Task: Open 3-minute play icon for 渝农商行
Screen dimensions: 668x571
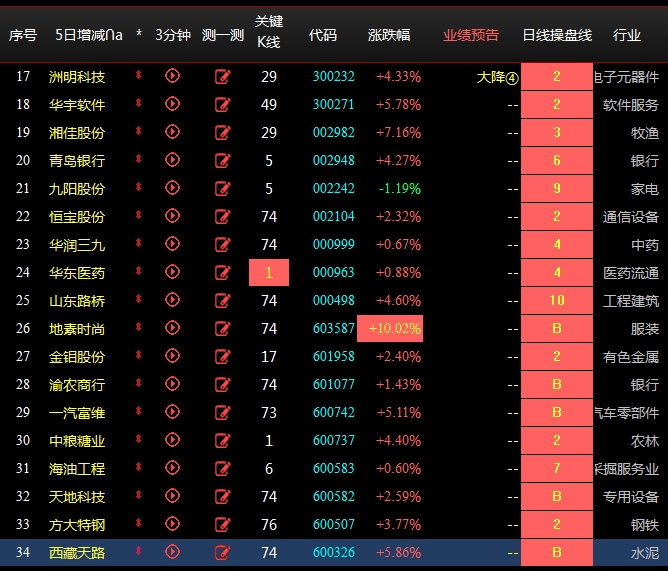Action: point(173,384)
